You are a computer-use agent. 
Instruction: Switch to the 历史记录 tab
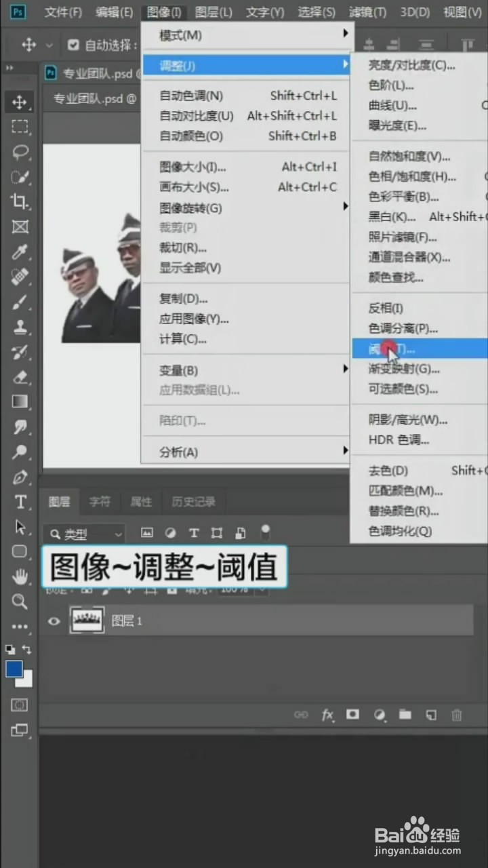[194, 502]
